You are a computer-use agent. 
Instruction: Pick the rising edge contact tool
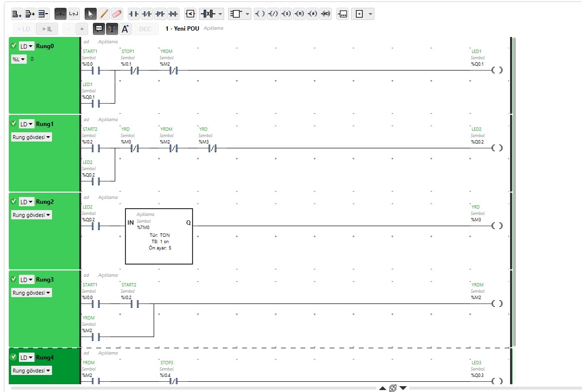click(160, 14)
